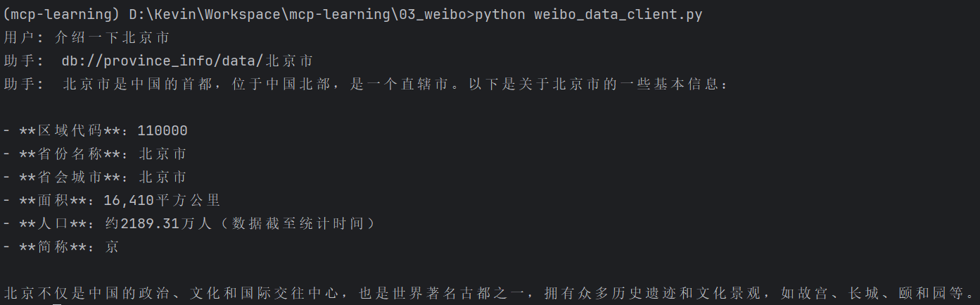Viewport: 980px width, 305px height.
Task: Click the **区域代码** field label
Action: tap(69, 131)
